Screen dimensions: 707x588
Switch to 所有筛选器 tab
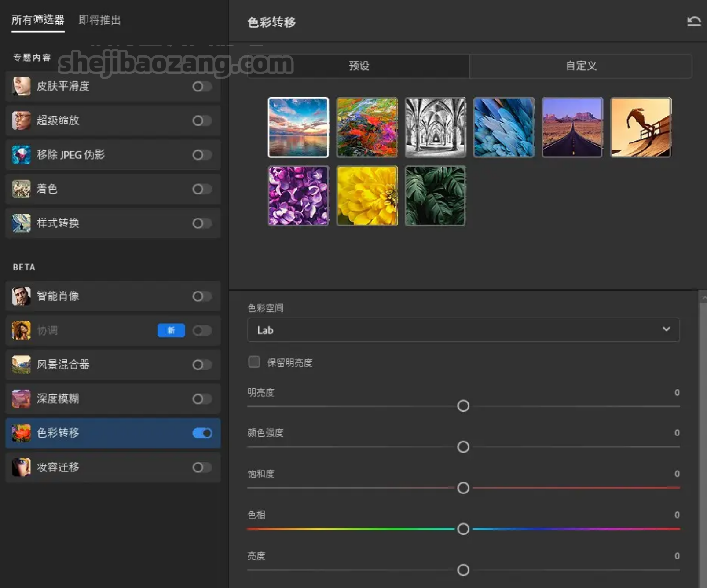tap(38, 20)
